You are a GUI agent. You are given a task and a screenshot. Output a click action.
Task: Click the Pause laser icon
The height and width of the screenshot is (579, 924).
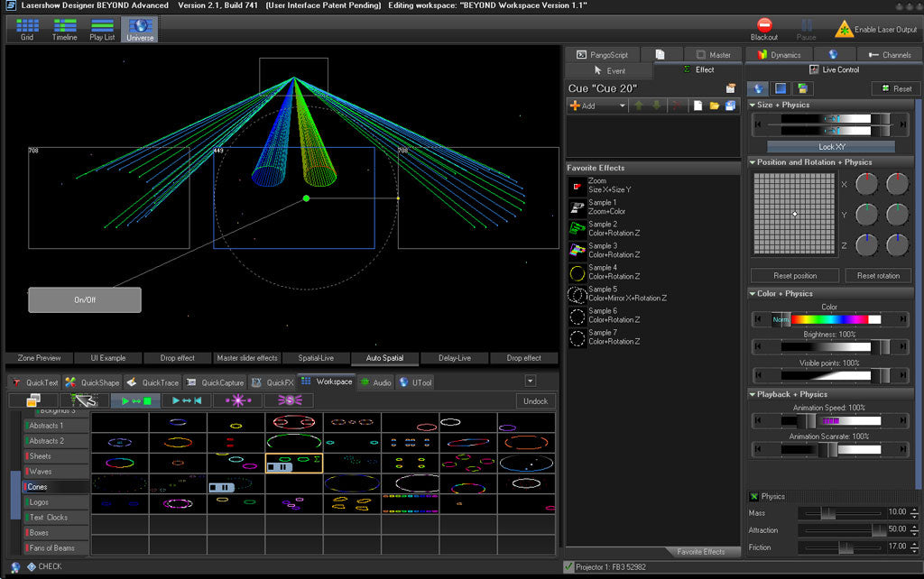pos(806,26)
